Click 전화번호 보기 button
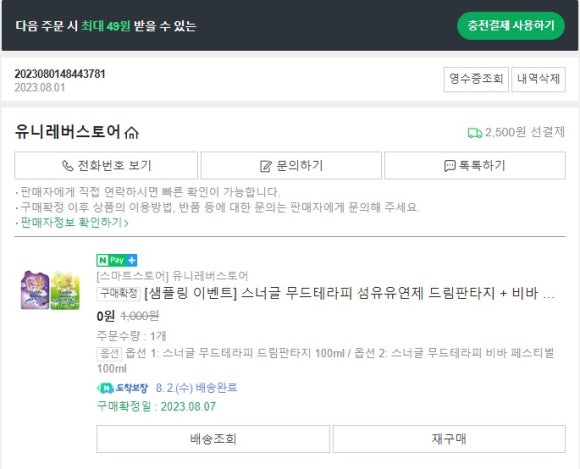Viewport: 580px width, 469px height. click(x=106, y=165)
